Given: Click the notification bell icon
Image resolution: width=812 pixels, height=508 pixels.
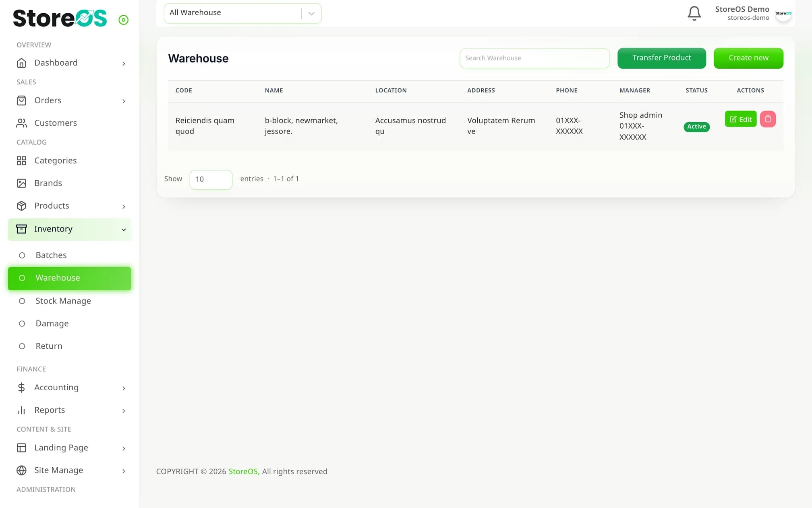Looking at the screenshot, I should click(x=694, y=13).
